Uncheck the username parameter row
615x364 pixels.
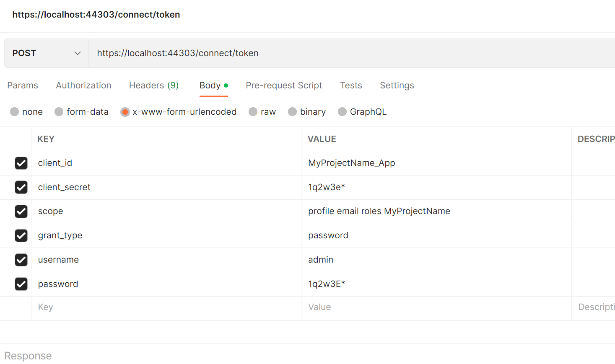coord(21,260)
